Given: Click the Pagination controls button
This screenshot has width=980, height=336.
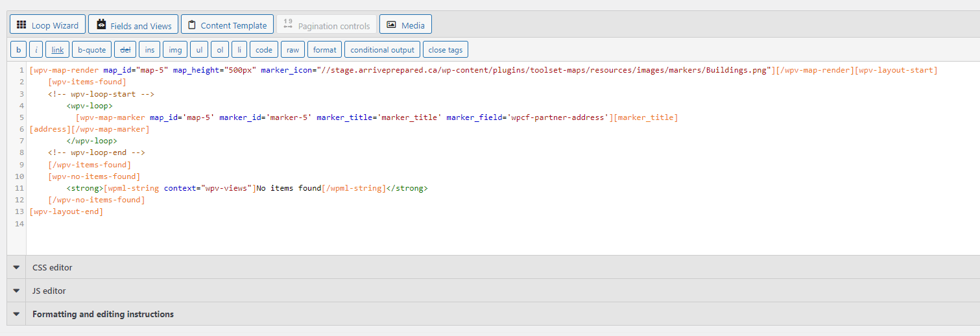Looking at the screenshot, I should click(x=326, y=25).
